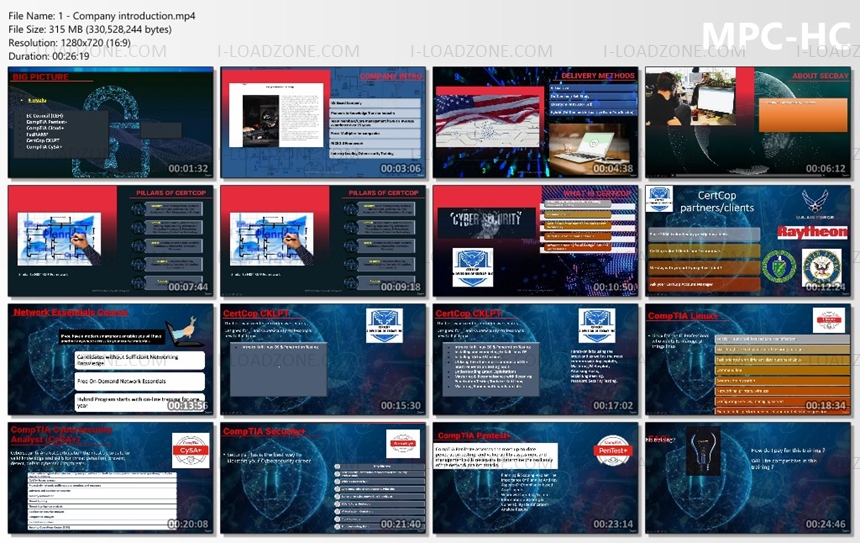Click the Network Essentials Course title

point(71,312)
